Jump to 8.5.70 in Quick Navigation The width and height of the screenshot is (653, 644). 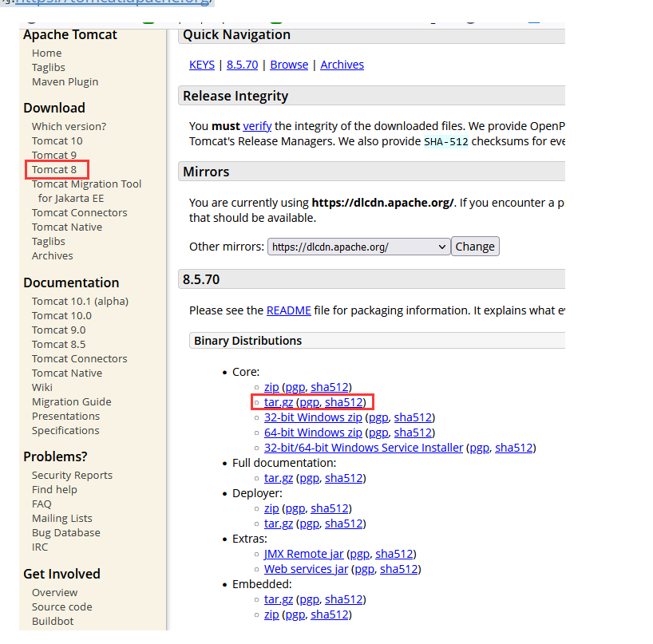coord(242,65)
